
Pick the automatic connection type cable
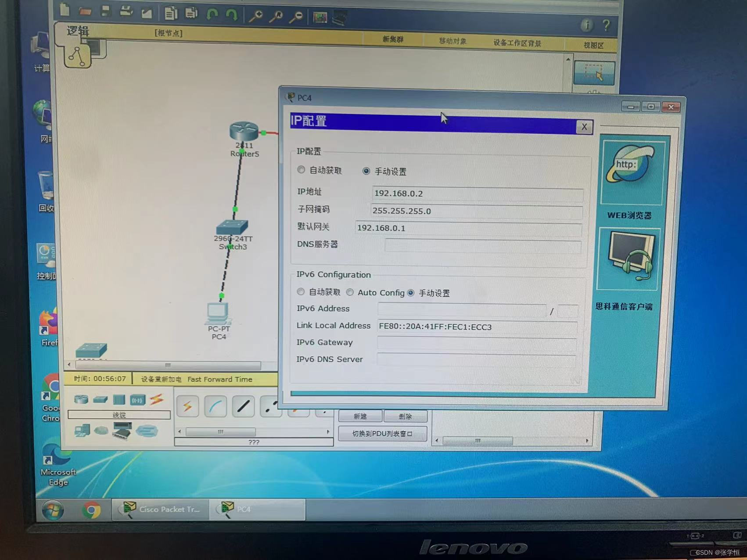pos(187,406)
